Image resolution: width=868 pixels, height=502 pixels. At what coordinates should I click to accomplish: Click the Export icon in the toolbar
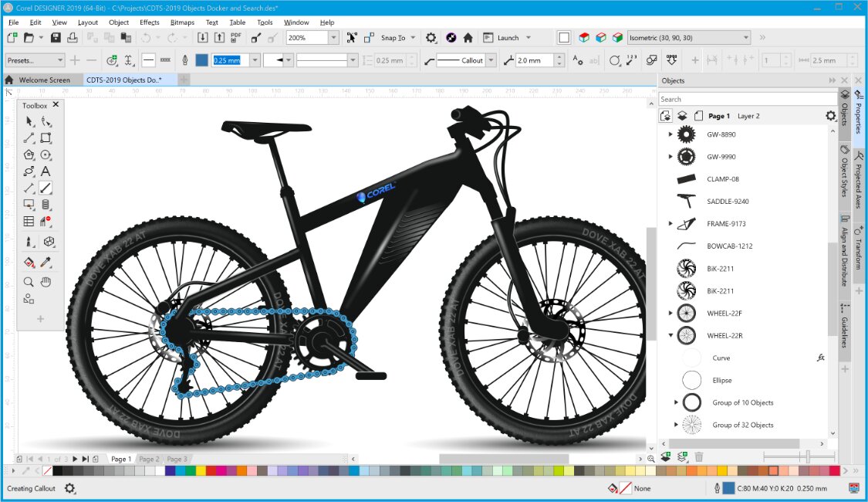pos(219,38)
